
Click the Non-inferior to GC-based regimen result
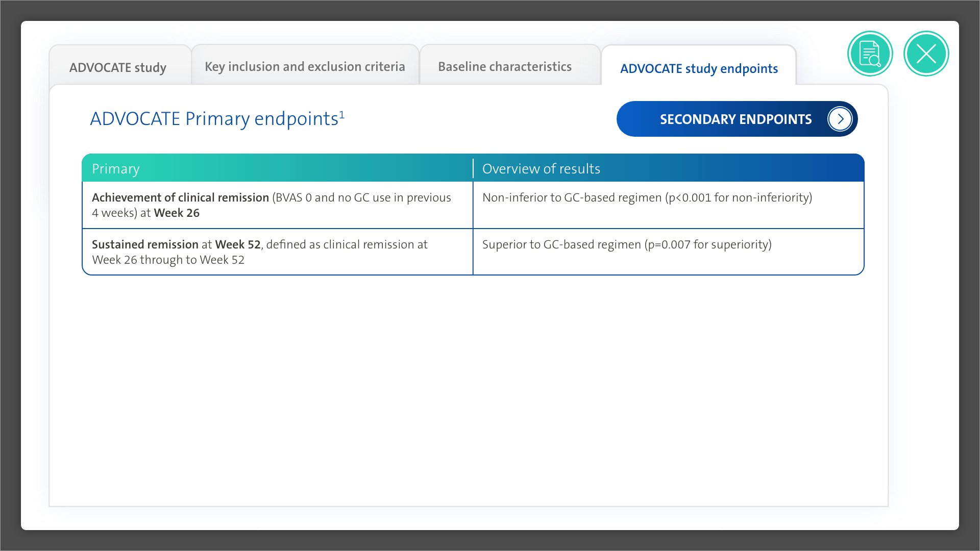(x=572, y=197)
